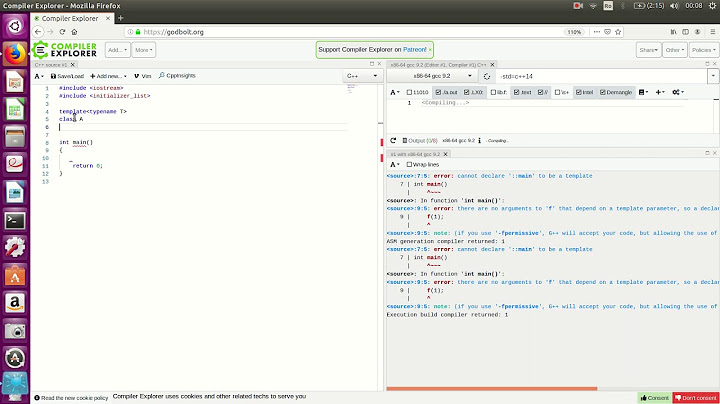Read the new cookie policy link

[x=71, y=398]
